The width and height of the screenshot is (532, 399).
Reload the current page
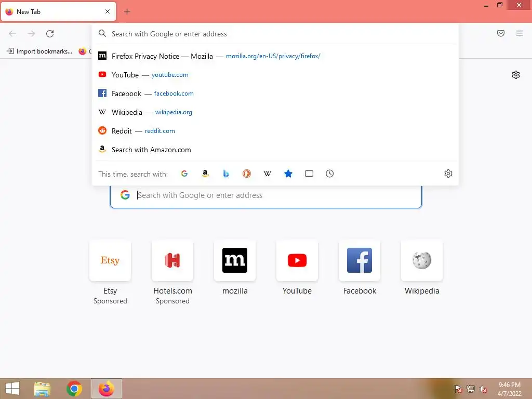click(50, 34)
